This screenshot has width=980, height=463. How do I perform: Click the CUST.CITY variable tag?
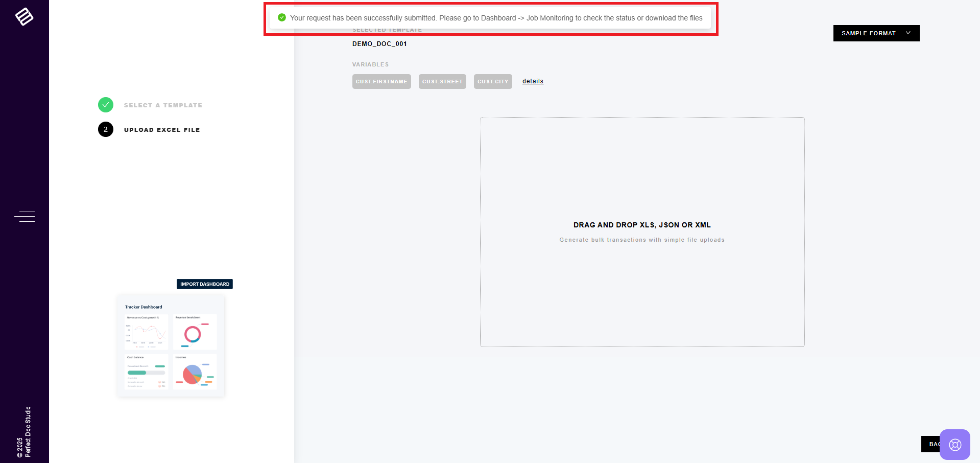pos(493,82)
